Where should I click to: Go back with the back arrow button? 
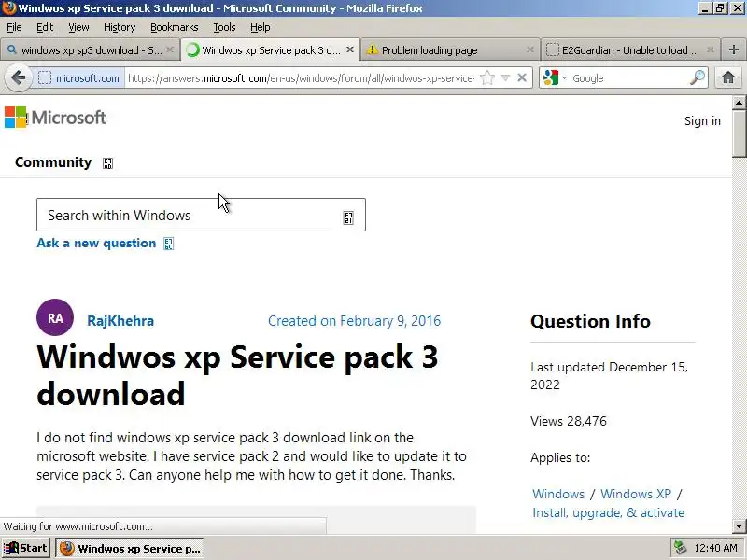pos(18,77)
